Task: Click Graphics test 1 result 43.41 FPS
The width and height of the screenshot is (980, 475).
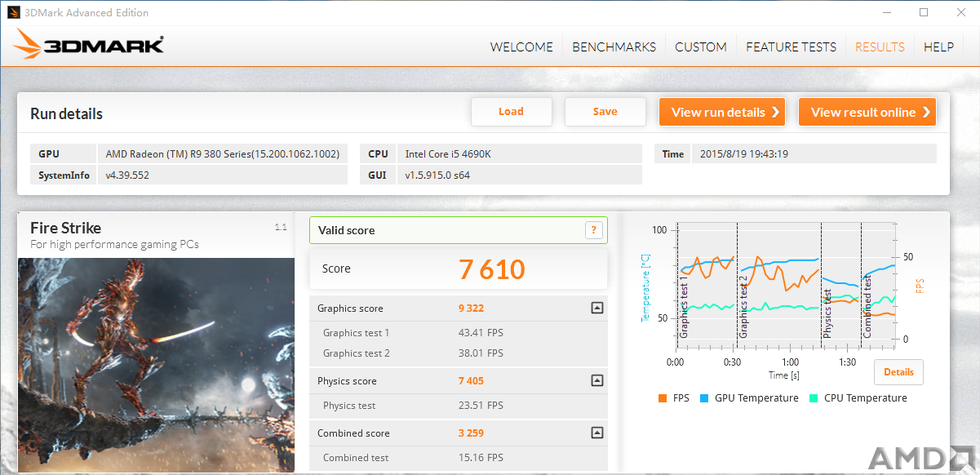Action: [x=481, y=333]
